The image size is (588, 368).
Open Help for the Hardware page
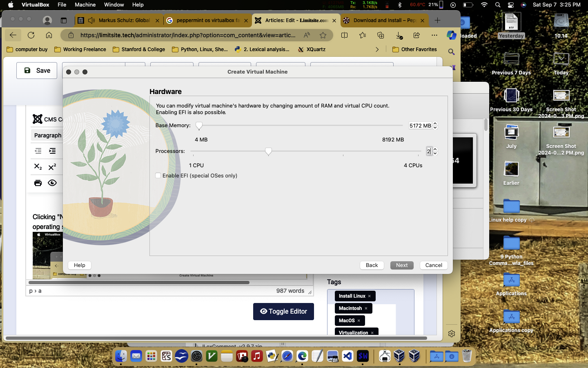tap(80, 265)
